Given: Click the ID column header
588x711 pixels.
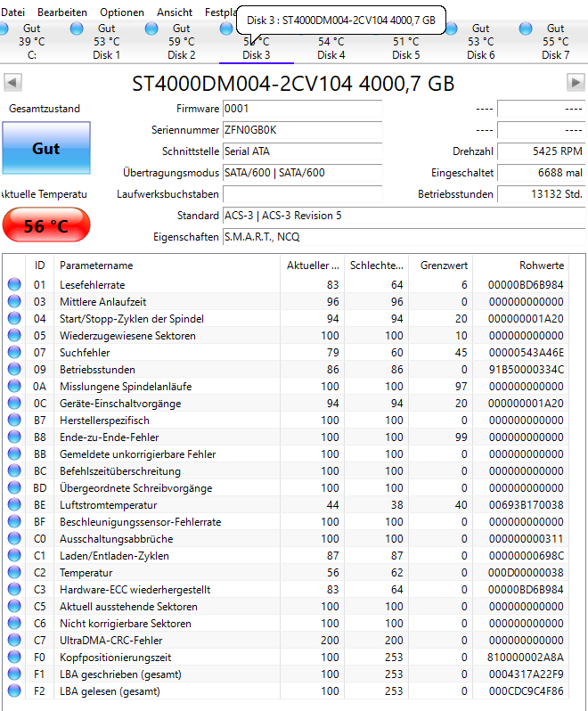Looking at the screenshot, I should pyautogui.click(x=39, y=266).
